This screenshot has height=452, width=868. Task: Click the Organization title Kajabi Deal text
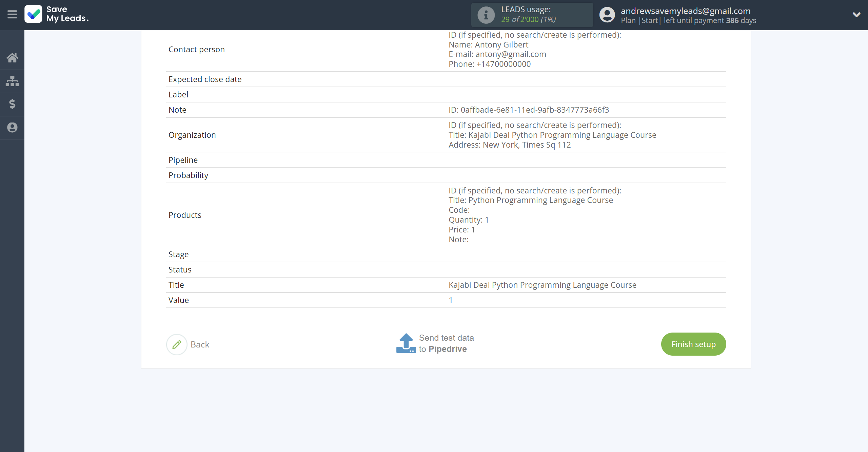click(552, 135)
